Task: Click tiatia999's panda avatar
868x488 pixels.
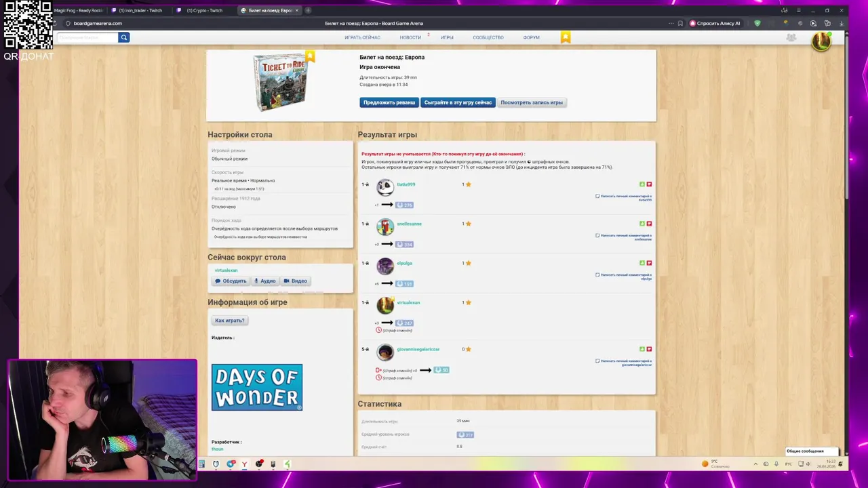Action: tap(385, 187)
